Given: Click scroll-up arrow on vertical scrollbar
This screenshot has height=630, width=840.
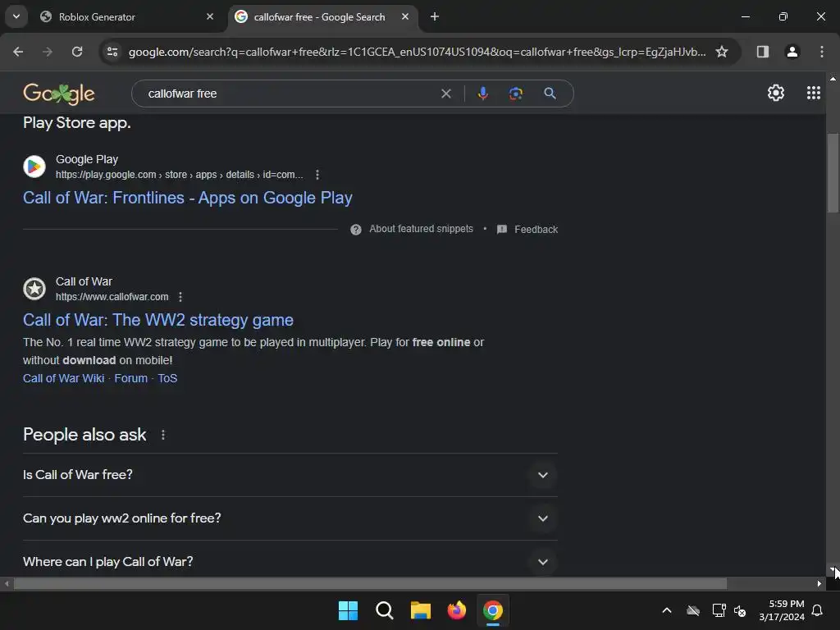Looking at the screenshot, I should pos(833,78).
